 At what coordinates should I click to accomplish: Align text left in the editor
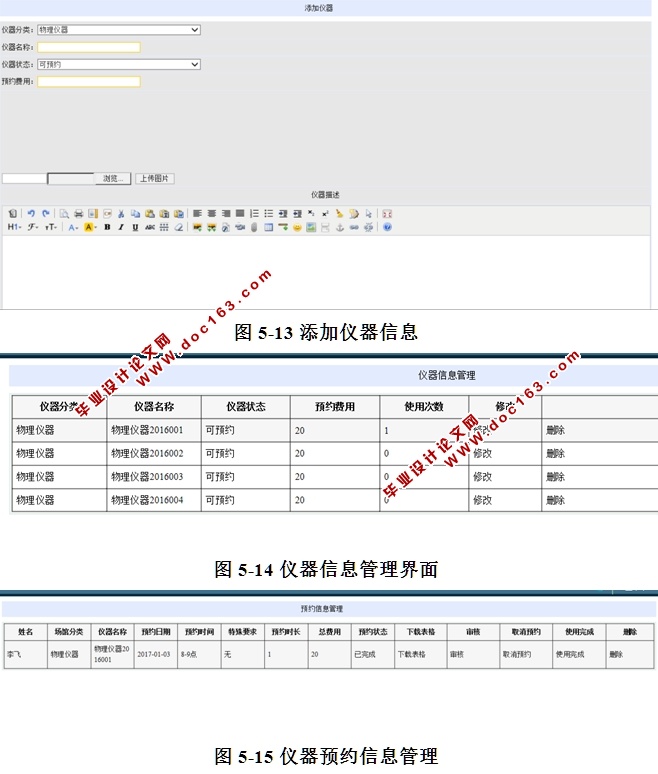[197, 213]
